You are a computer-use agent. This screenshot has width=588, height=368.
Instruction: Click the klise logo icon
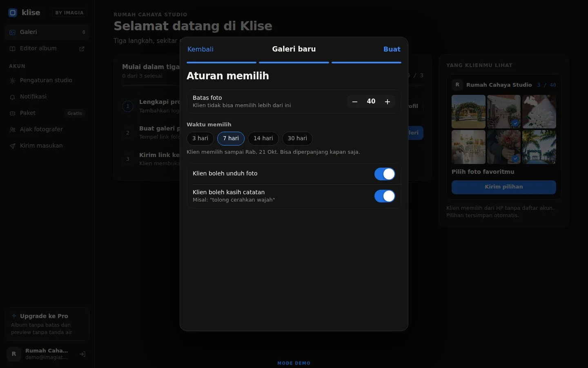[x=13, y=13]
